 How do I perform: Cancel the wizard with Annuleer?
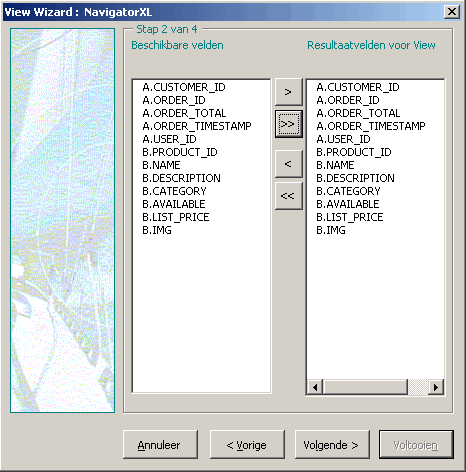point(160,445)
